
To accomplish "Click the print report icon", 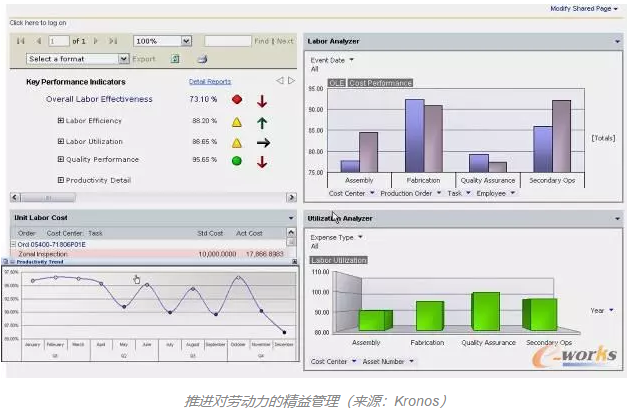I will (201, 59).
